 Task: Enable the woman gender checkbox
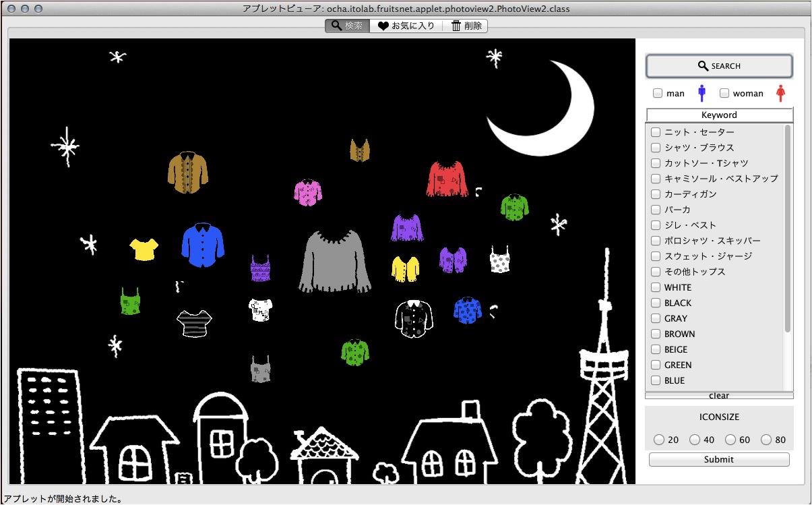724,93
